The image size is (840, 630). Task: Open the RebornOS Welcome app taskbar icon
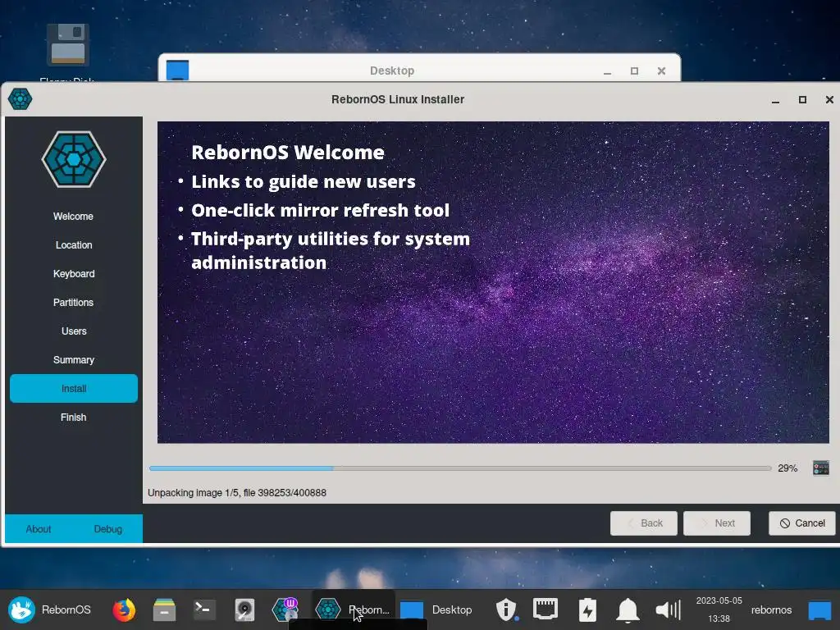click(285, 609)
